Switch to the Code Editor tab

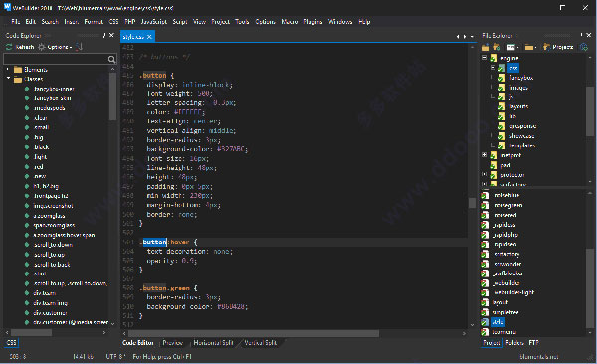pos(138,343)
